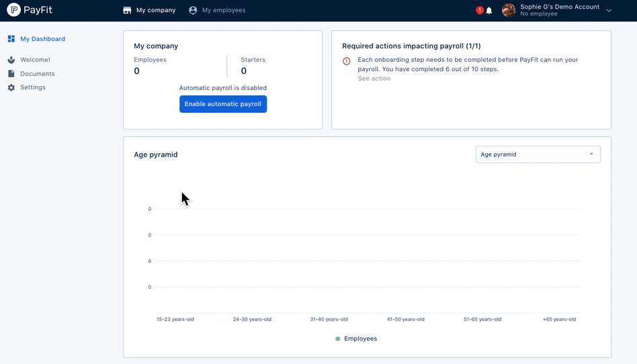Viewport: 637px width, 364px height.
Task: Click Required actions impacting payroll heading
Action: click(411, 46)
